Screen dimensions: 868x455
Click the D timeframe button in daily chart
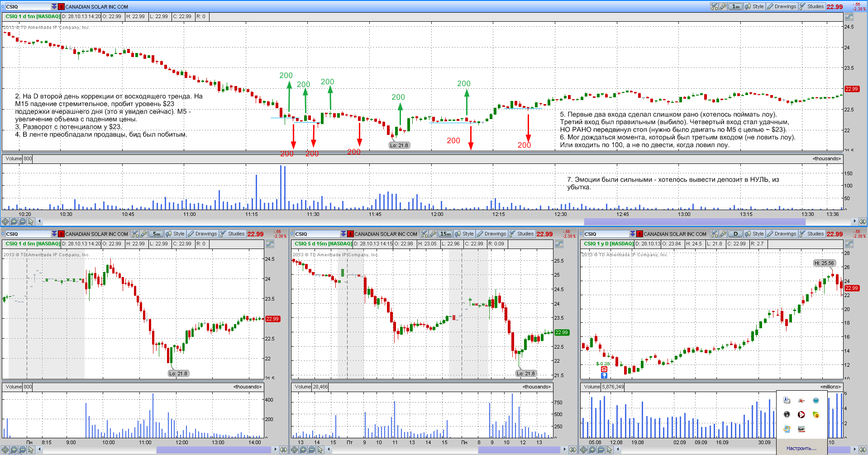pyautogui.click(x=735, y=234)
